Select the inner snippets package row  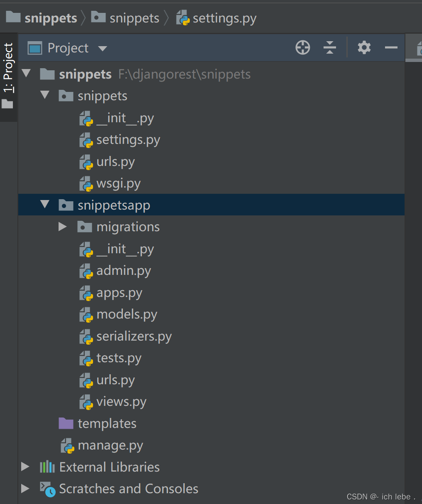coord(211,96)
